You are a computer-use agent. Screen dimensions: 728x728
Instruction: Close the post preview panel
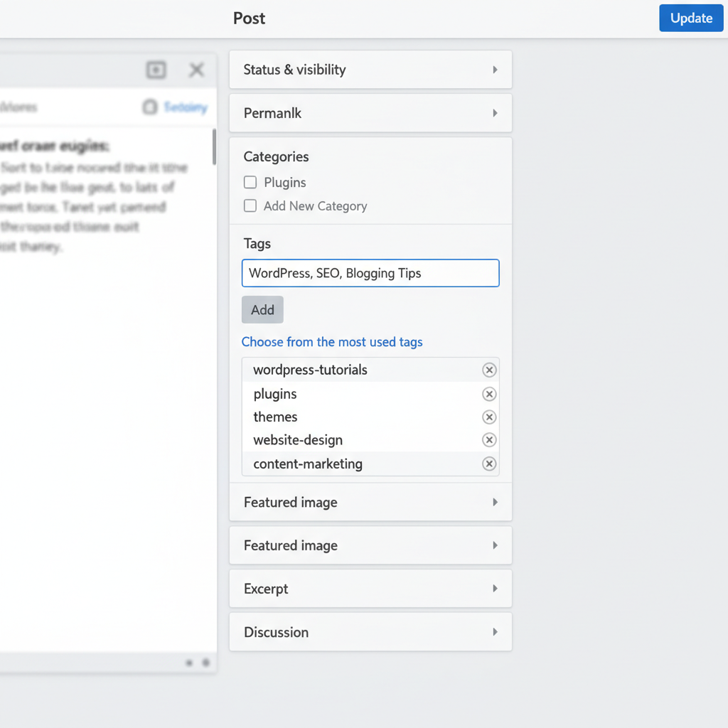(196, 70)
